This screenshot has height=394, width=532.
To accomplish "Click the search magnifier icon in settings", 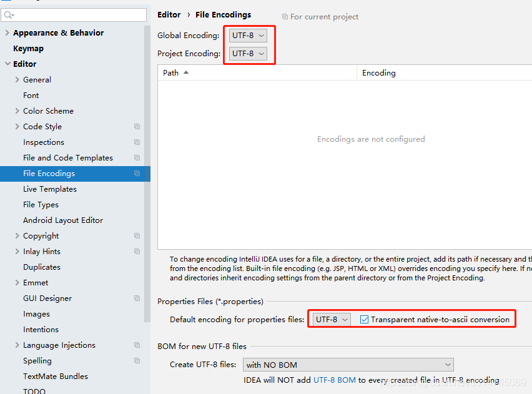I will (9, 15).
